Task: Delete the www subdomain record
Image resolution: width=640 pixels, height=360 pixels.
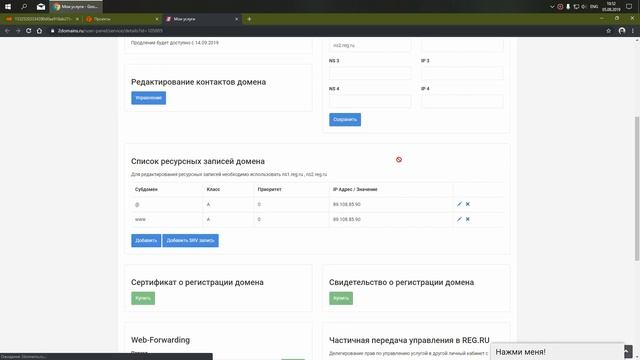Action: click(468, 219)
